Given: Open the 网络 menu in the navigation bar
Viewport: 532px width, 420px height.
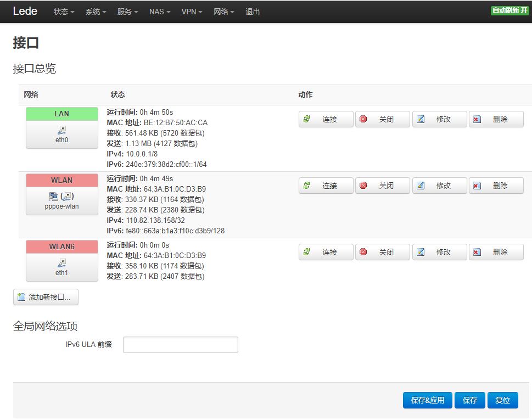Looking at the screenshot, I should pos(223,12).
